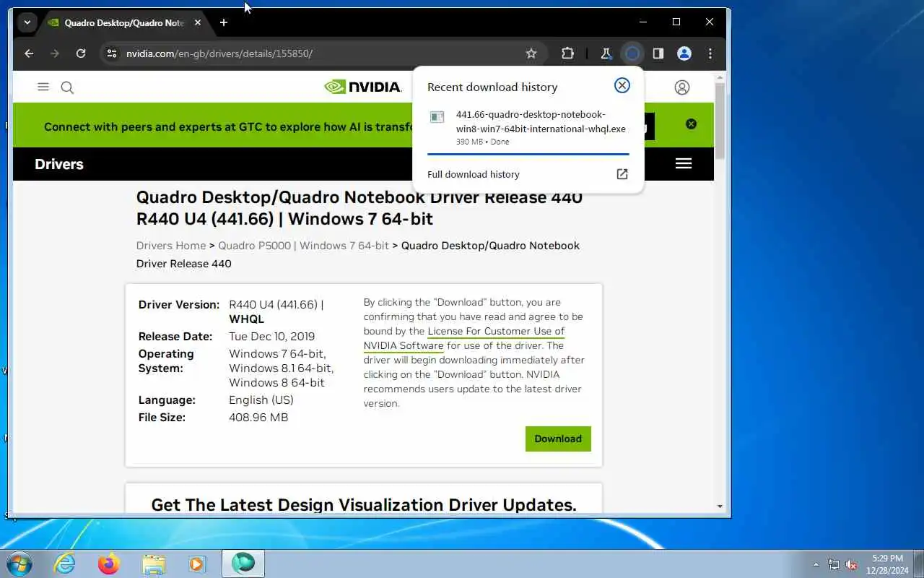Click the scrollbar down arrow
This screenshot has width=924, height=578.
click(719, 506)
